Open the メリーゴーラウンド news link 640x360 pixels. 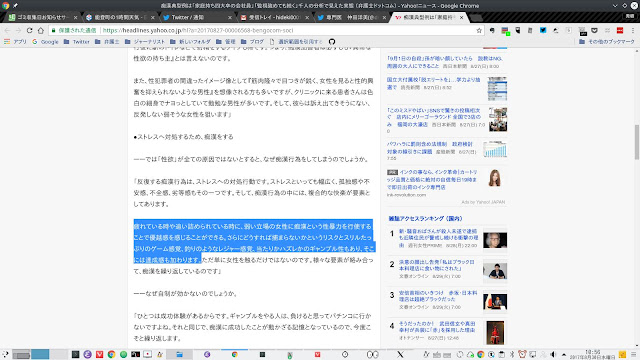click(x=434, y=118)
